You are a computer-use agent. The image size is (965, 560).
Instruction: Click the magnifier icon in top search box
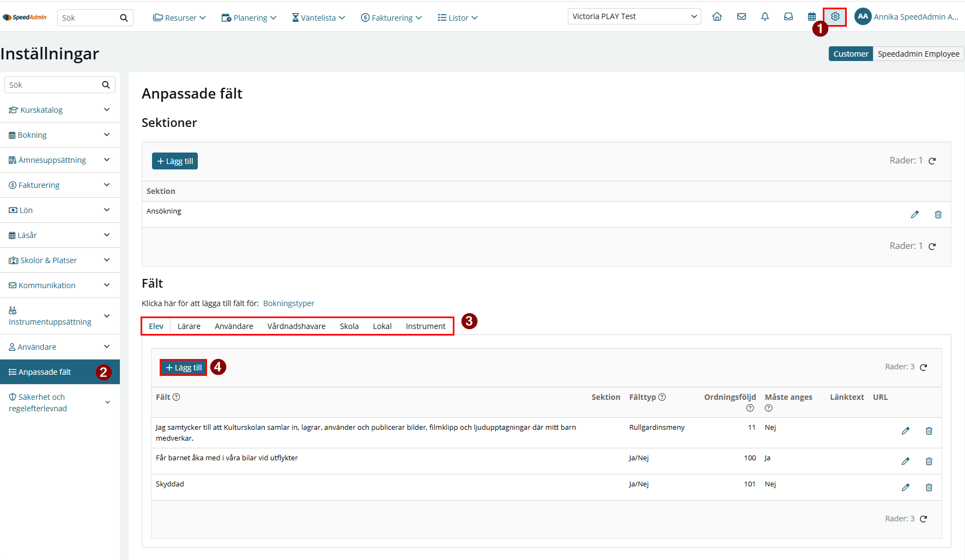(x=124, y=18)
